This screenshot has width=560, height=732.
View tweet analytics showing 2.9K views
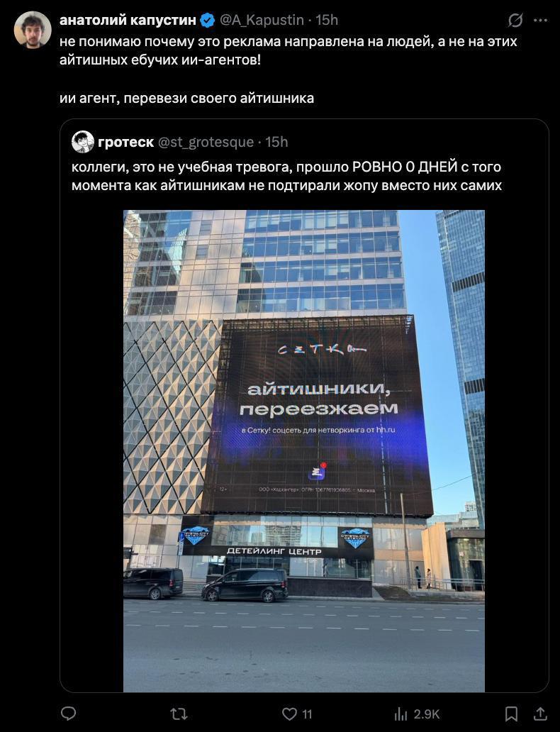click(418, 714)
